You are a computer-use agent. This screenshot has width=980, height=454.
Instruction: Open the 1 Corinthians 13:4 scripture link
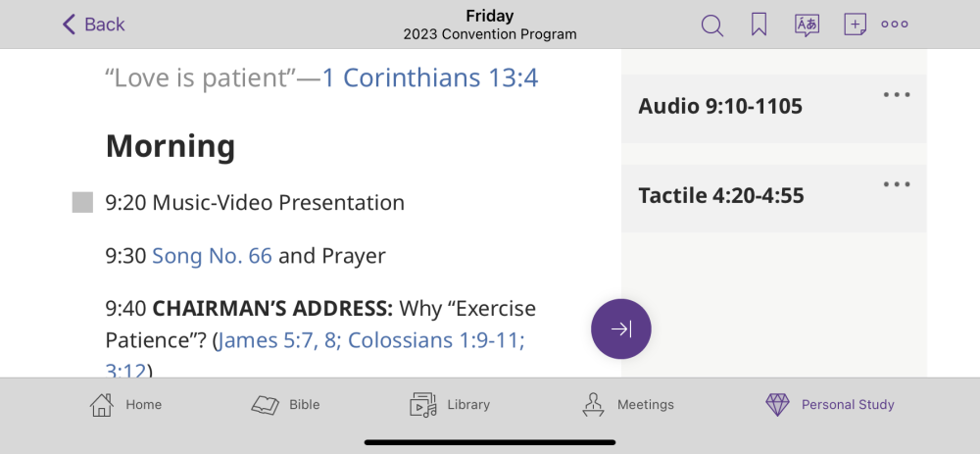click(430, 77)
